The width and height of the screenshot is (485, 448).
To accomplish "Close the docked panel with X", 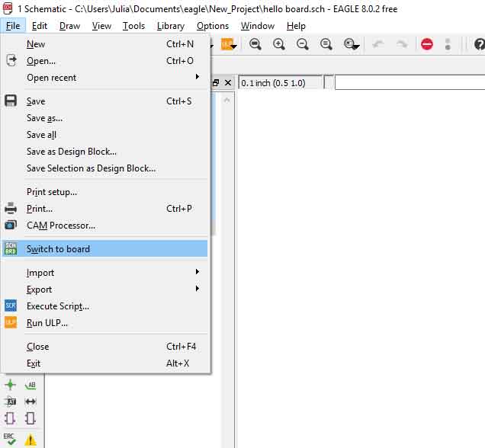I will (228, 82).
